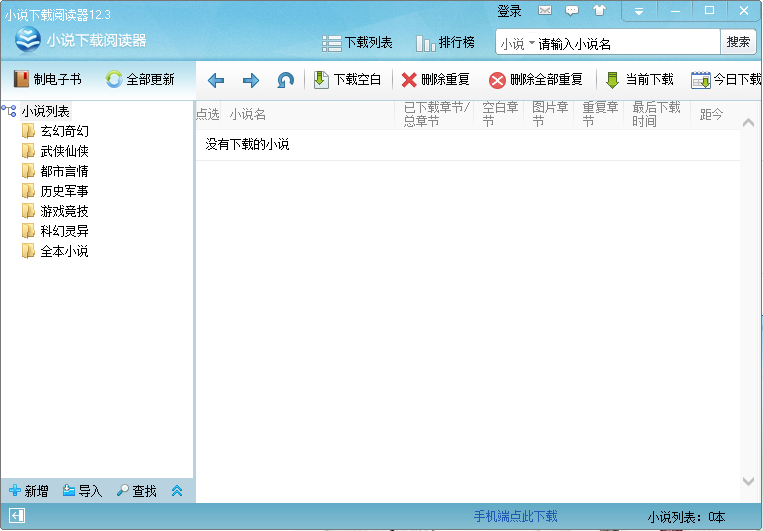Open the 科幻灵异 folder

coord(55,231)
